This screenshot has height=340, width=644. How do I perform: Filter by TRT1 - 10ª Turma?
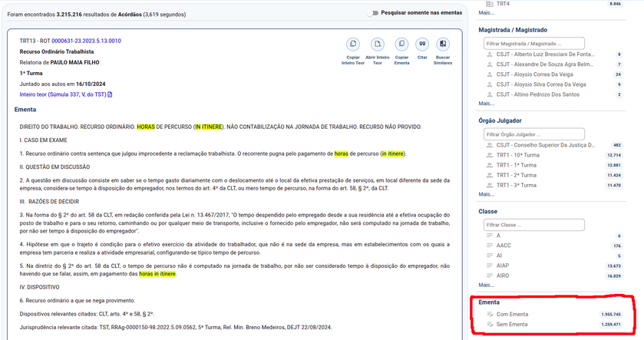(x=518, y=155)
